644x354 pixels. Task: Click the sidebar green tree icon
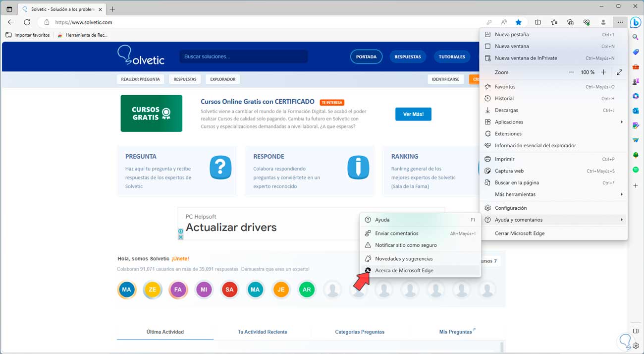[636, 155]
